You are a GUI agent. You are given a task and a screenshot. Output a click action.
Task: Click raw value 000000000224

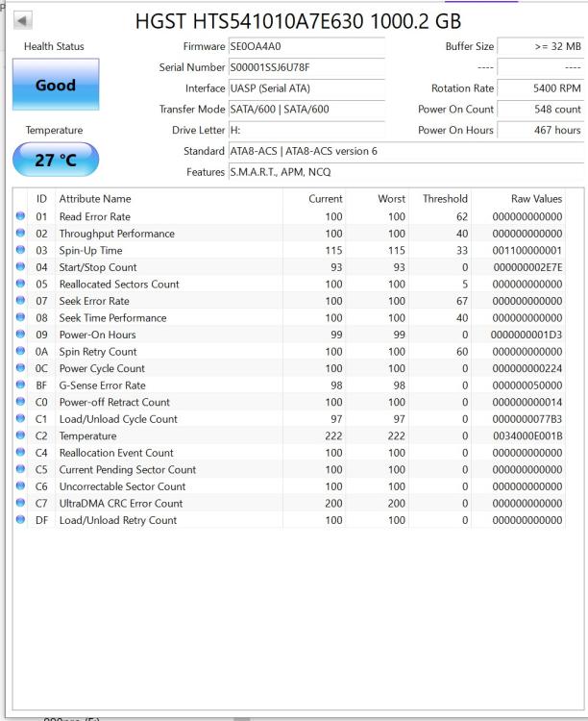(x=527, y=368)
